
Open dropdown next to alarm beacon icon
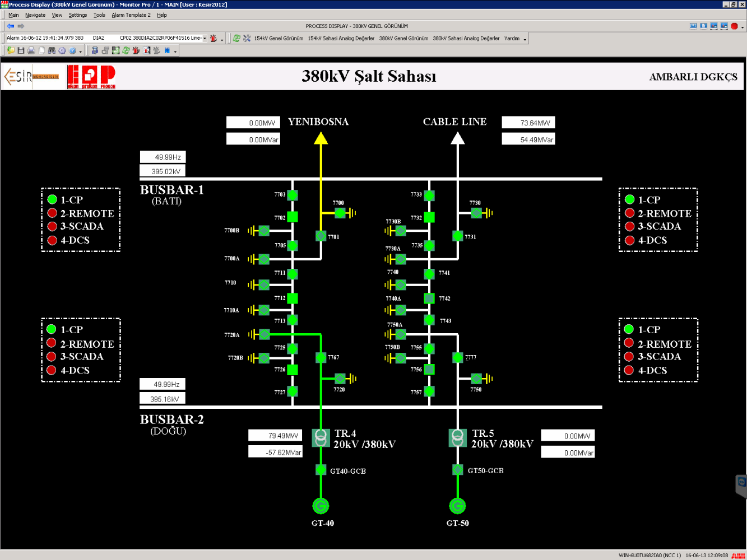pos(222,39)
